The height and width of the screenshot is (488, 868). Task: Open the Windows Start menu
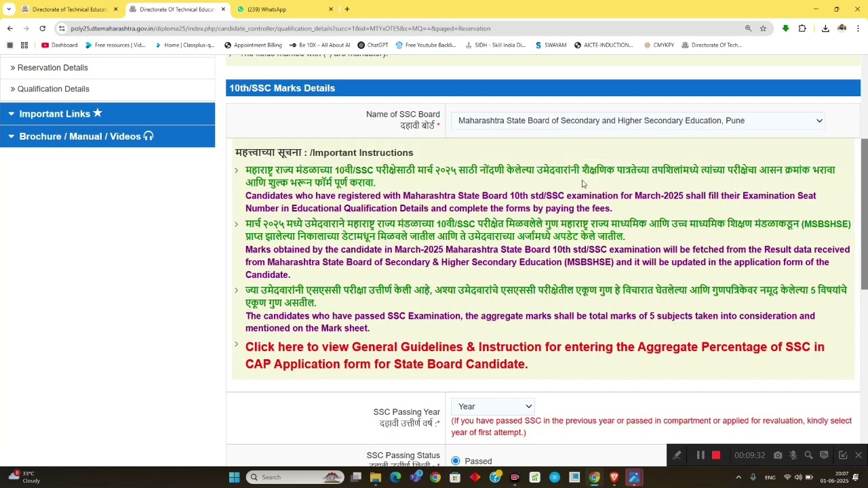tap(234, 477)
